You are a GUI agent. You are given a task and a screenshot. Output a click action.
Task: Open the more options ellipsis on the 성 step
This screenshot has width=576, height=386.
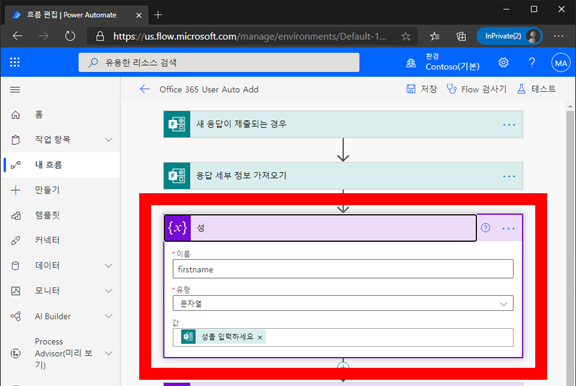pos(508,228)
